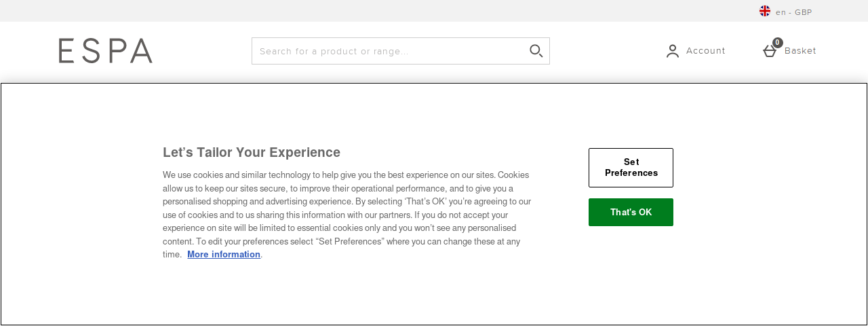Click the magnifying glass search icon
Screen dimensions: 868x326
[x=536, y=51]
